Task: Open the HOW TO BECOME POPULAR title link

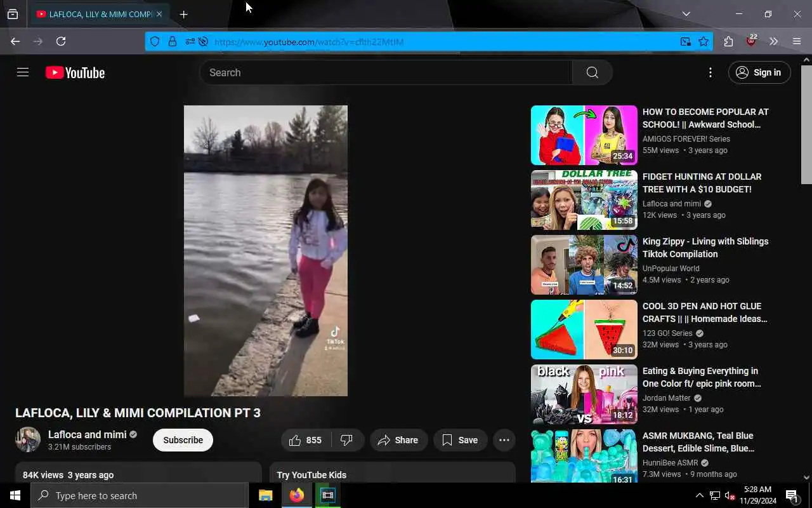Action: point(705,118)
